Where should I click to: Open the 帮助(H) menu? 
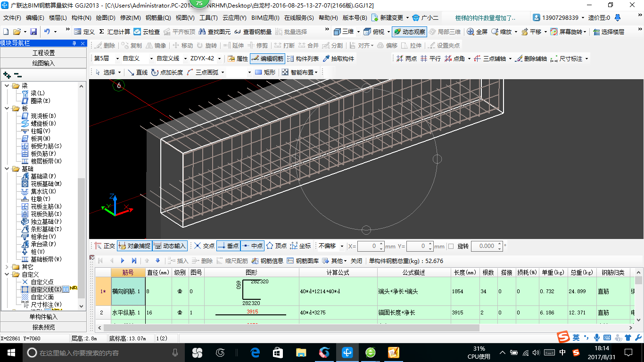click(x=328, y=18)
